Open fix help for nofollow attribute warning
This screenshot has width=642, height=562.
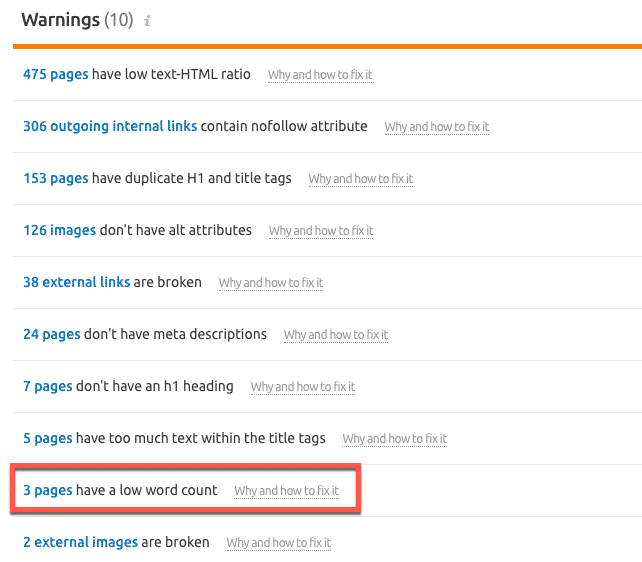(x=436, y=127)
